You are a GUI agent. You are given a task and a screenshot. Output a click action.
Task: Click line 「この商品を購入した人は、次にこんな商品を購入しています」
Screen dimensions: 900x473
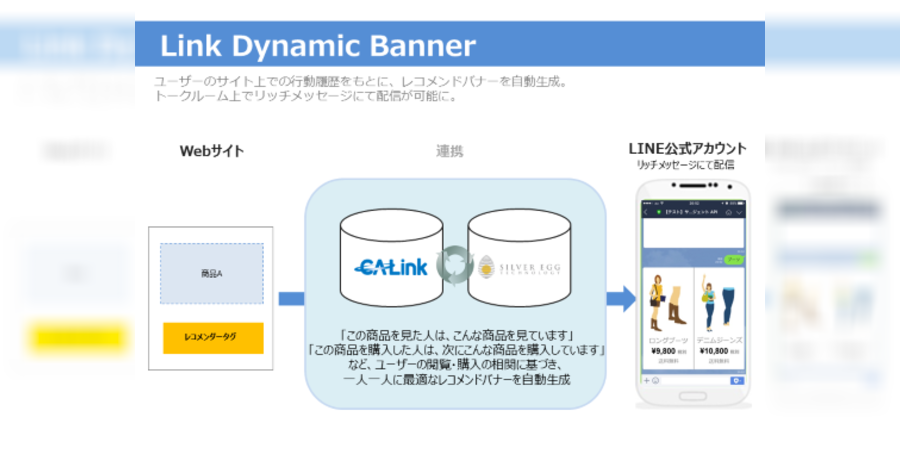tap(456, 350)
